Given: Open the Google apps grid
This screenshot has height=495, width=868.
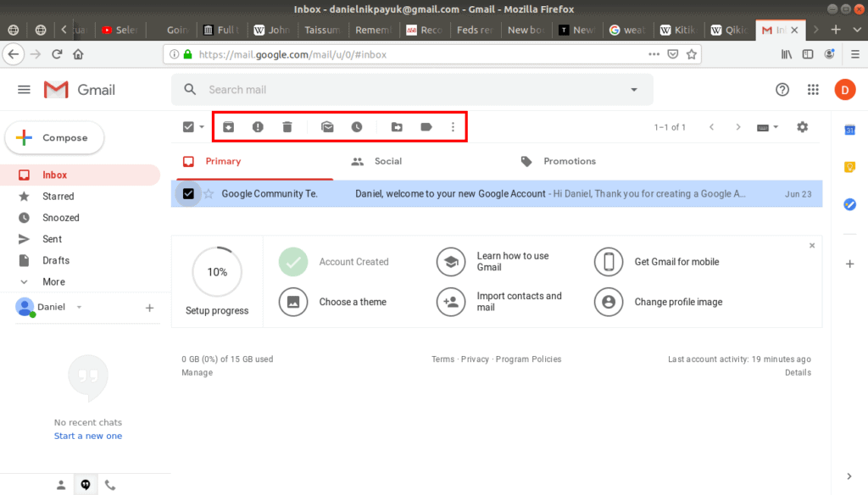Looking at the screenshot, I should [x=813, y=90].
